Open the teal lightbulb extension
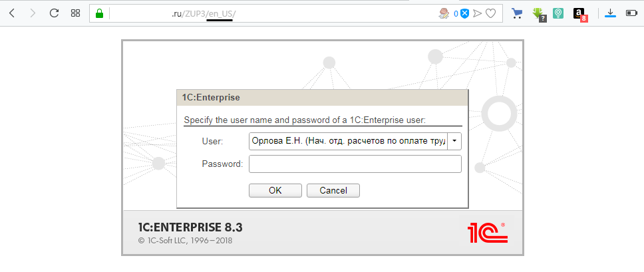This screenshot has width=644, height=272. 560,13
